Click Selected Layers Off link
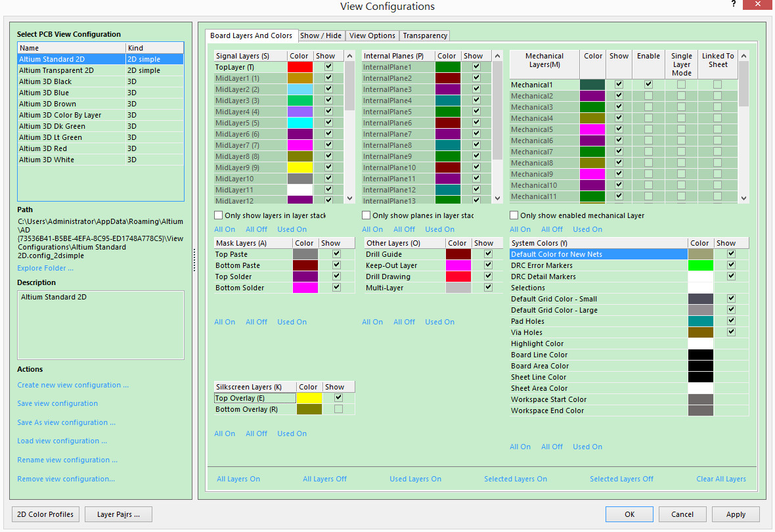775x532 pixels. pyautogui.click(x=621, y=479)
